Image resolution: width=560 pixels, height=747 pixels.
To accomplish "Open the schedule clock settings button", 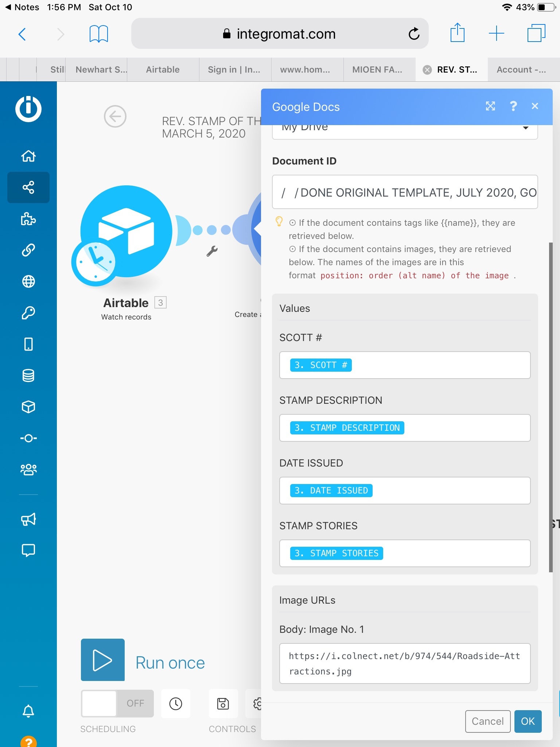I will click(x=176, y=704).
